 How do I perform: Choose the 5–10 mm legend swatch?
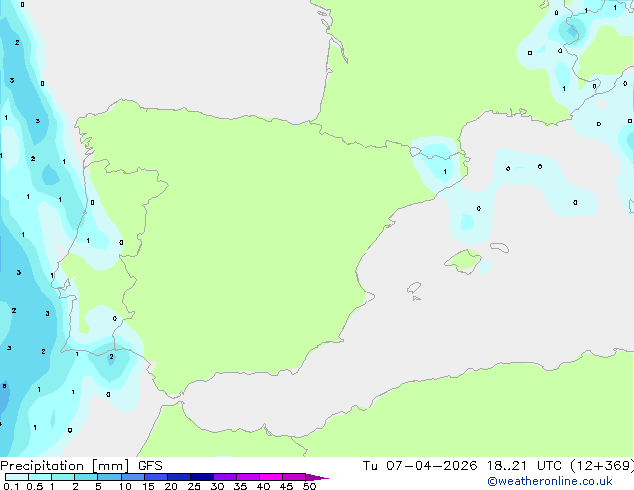coord(109,477)
